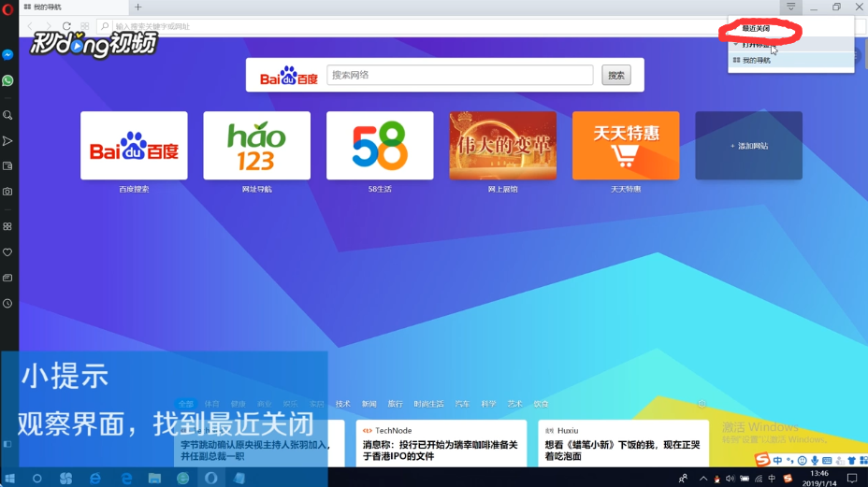The width and height of the screenshot is (868, 487).
Task: Open the 天天特惠 speed dial tile
Action: [626, 146]
